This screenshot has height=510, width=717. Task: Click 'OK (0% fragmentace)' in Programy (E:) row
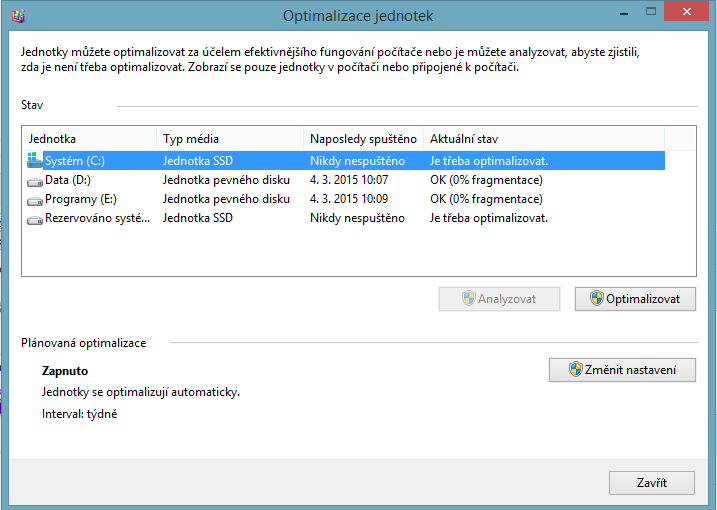(x=486, y=199)
